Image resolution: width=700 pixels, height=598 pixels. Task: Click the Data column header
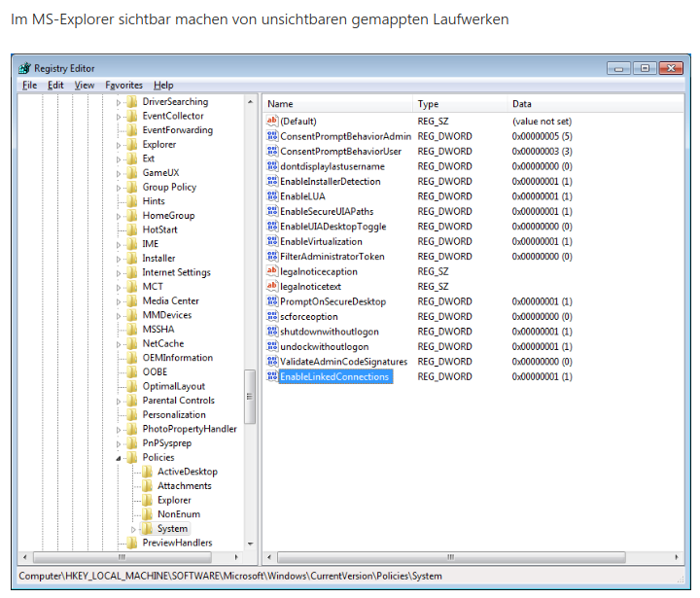coord(595,104)
